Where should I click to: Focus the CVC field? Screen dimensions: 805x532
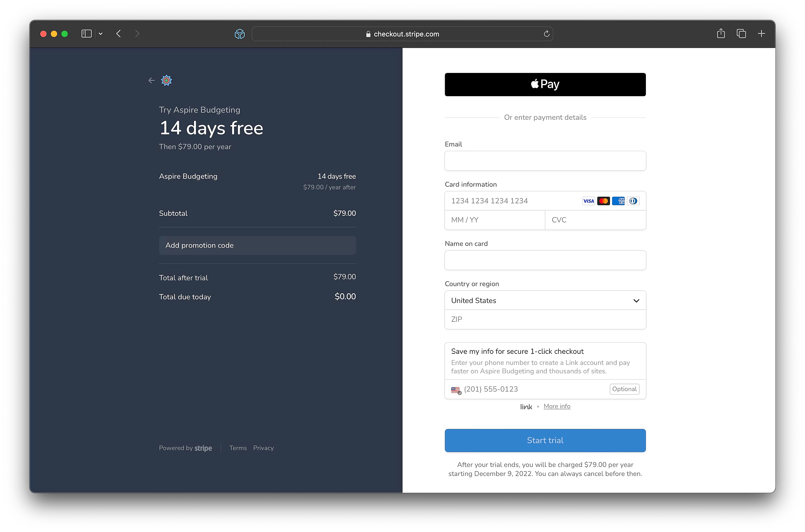(x=595, y=220)
